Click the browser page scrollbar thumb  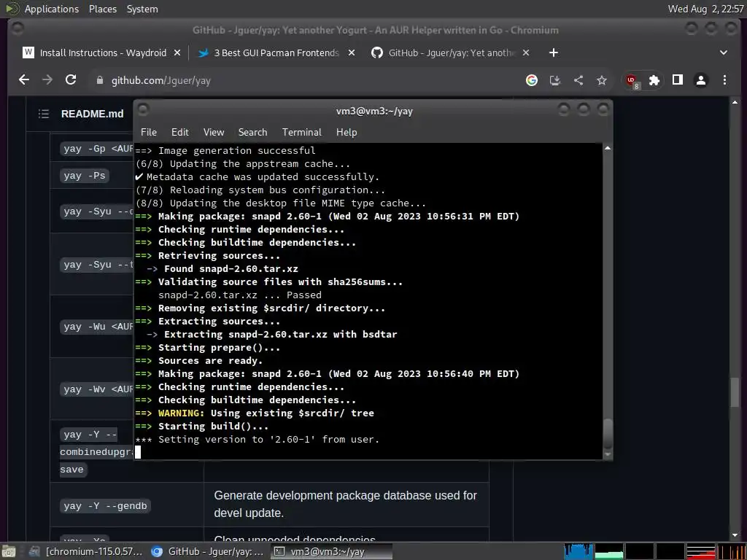735,392
